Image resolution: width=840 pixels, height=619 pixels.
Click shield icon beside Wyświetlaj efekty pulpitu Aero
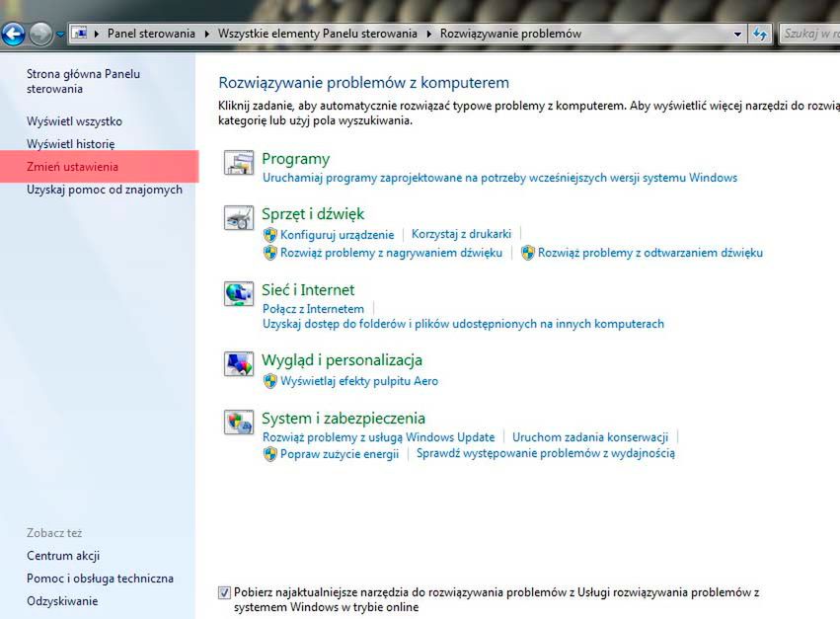pyautogui.click(x=270, y=381)
